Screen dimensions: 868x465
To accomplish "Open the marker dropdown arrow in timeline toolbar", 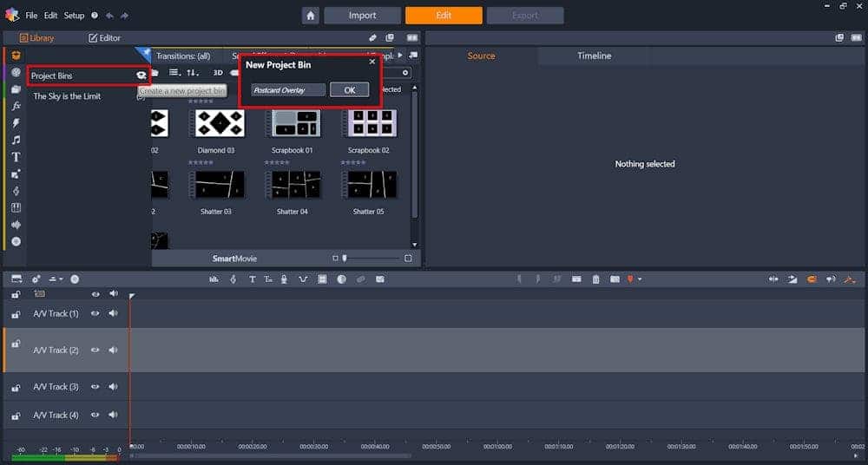I will (640, 279).
